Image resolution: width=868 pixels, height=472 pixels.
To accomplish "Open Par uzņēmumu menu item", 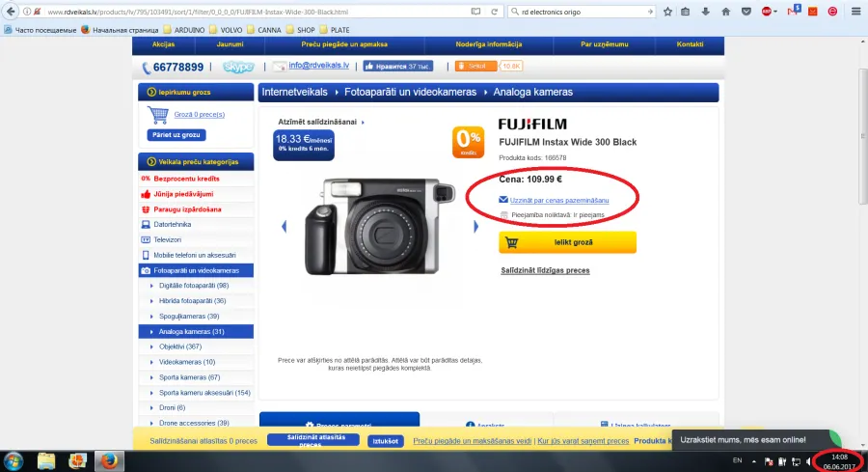I will [x=605, y=44].
